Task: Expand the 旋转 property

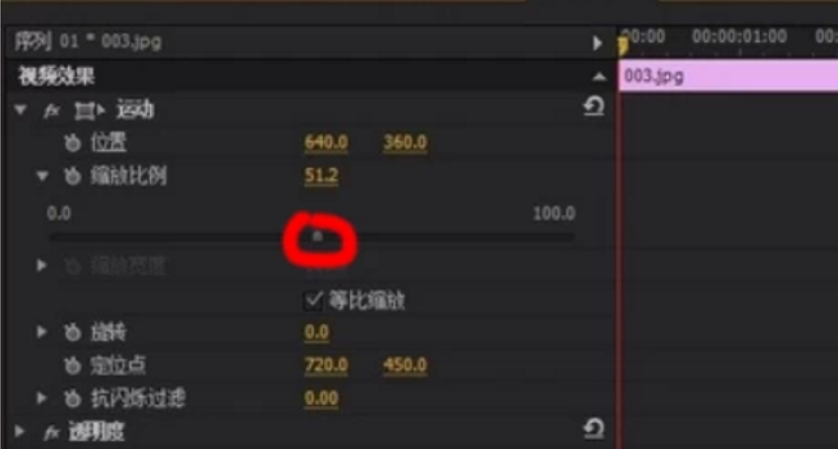Action: point(42,332)
